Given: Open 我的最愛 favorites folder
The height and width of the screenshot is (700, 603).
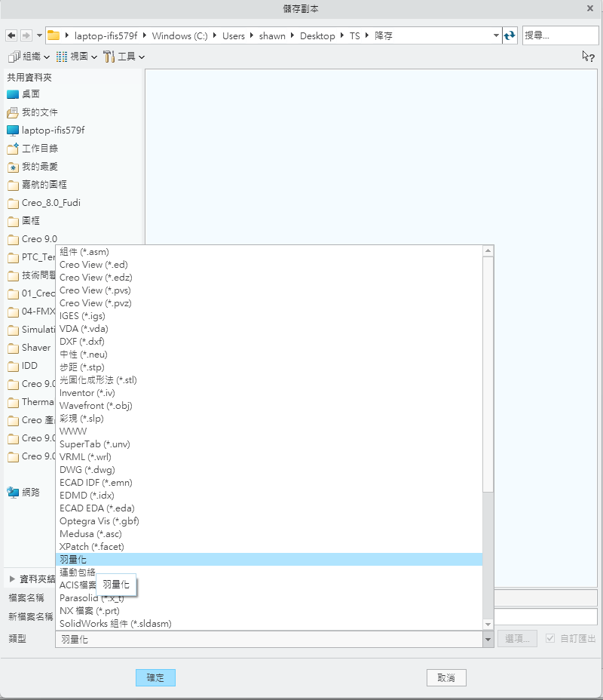Looking at the screenshot, I should click(39, 167).
